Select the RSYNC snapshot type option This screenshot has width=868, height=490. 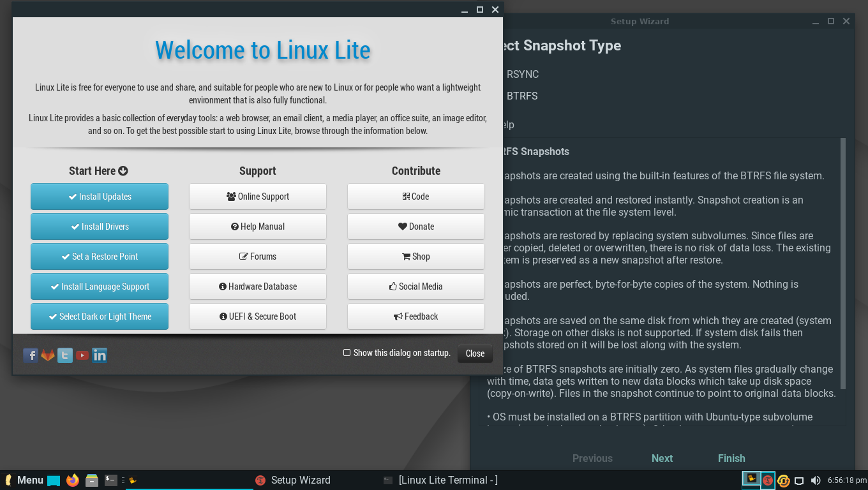point(523,74)
